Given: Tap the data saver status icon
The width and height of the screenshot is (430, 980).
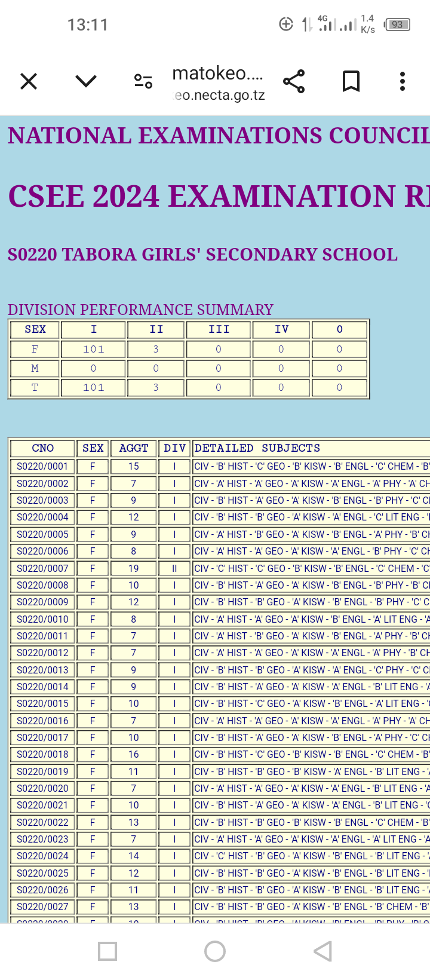Looking at the screenshot, I should 287,24.
